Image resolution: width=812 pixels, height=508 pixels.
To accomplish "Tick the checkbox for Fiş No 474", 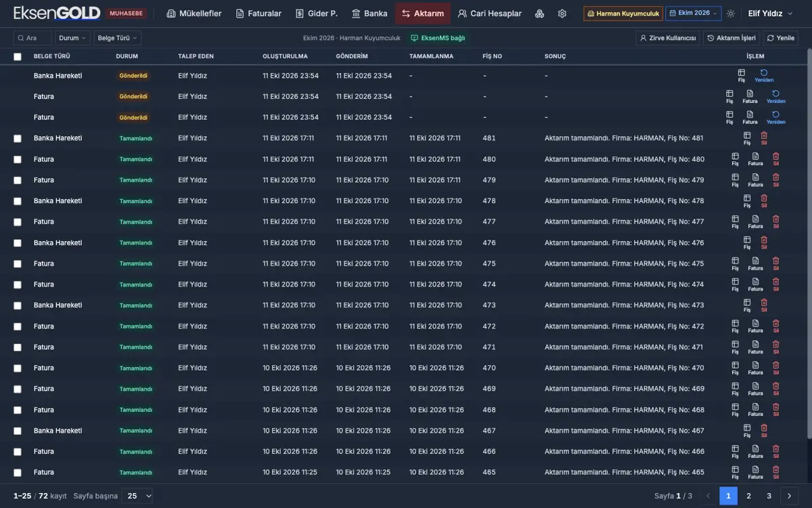I will (x=18, y=284).
